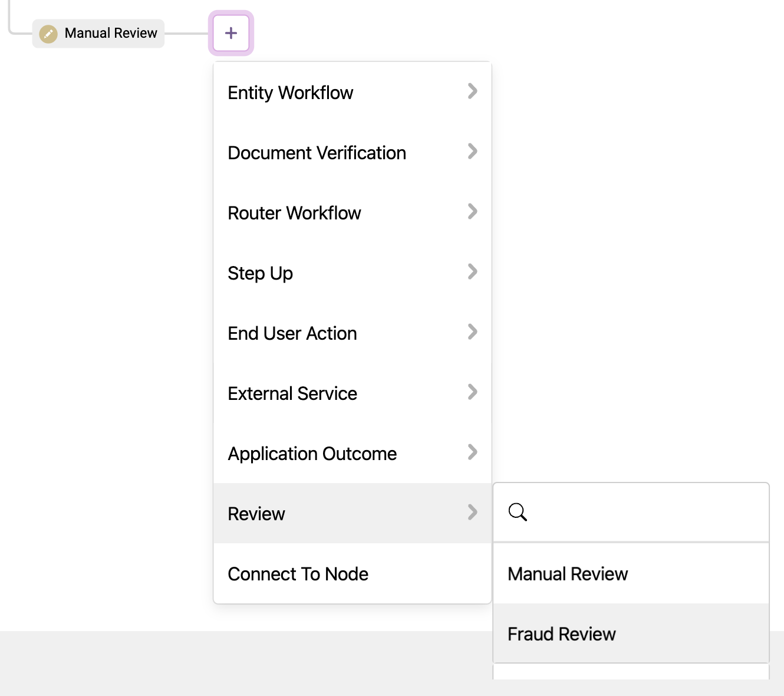The image size is (784, 696).
Task: Choose Fraud Review in the submenu
Action: point(561,634)
